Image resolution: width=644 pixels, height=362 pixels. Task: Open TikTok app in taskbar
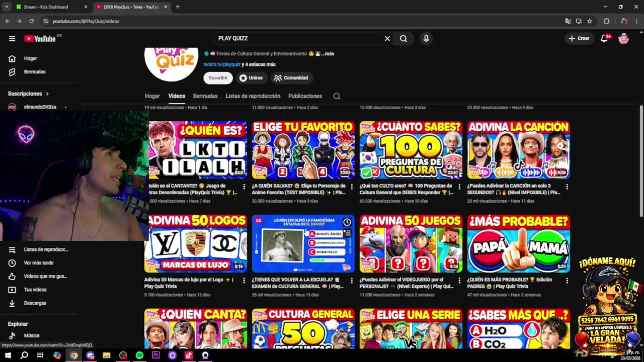(189, 355)
